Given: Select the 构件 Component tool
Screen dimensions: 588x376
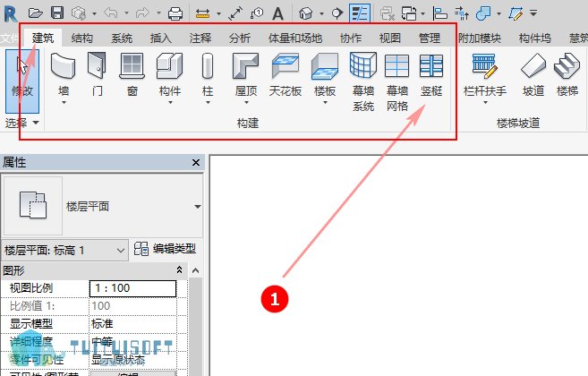Looking at the screenshot, I should tap(170, 79).
